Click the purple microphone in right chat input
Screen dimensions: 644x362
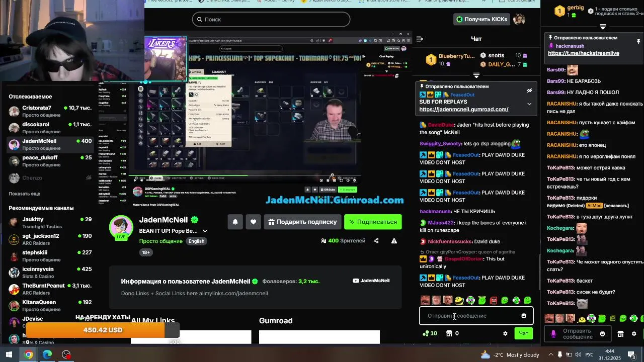(553, 334)
